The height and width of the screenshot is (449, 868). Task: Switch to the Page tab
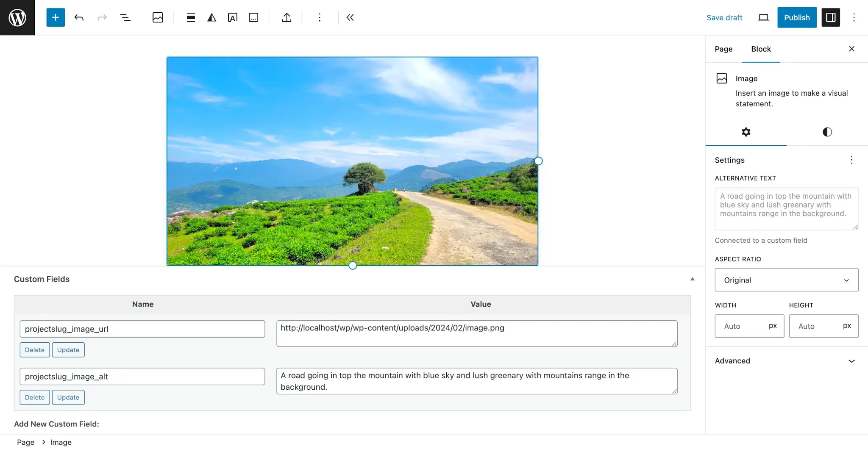coord(723,49)
